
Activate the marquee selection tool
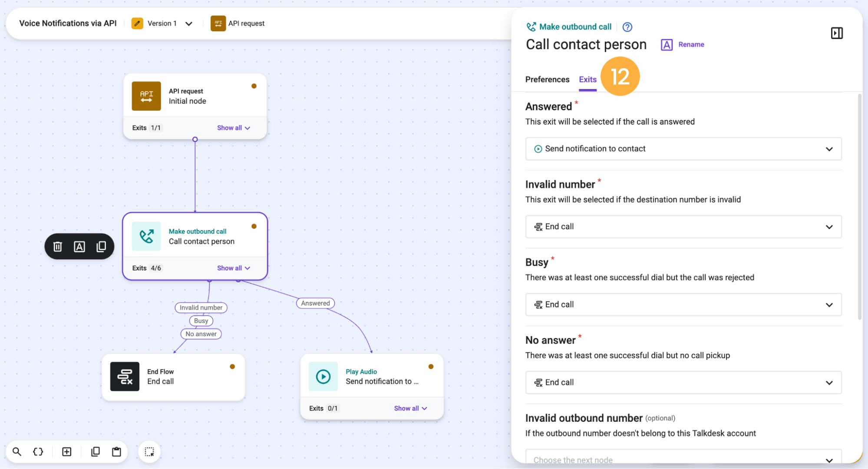[x=149, y=452]
